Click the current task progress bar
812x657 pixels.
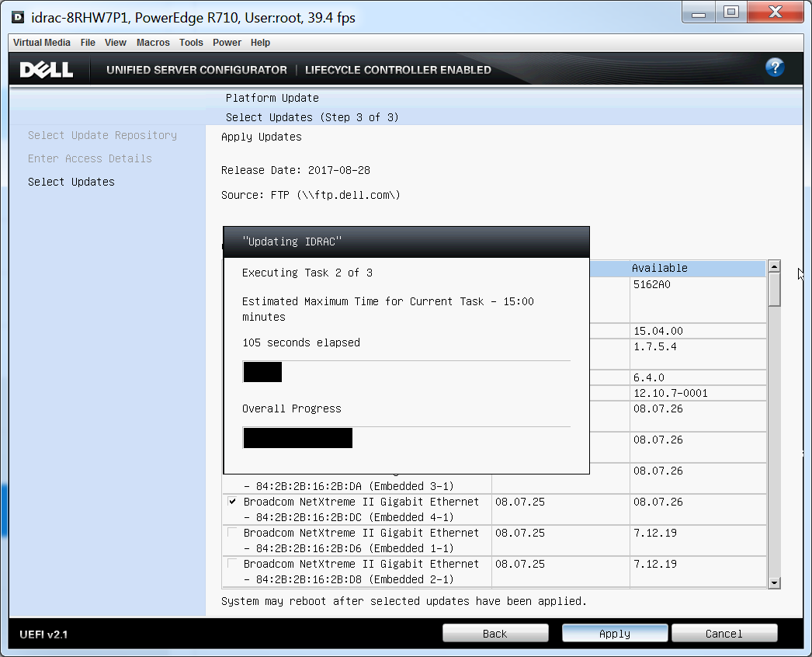coord(406,372)
